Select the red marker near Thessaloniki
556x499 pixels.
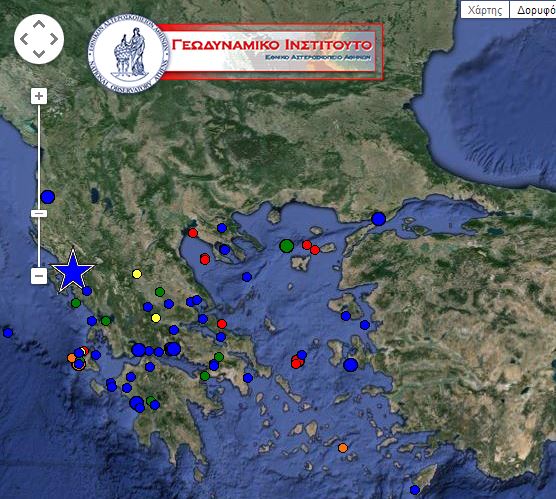tap(193, 233)
